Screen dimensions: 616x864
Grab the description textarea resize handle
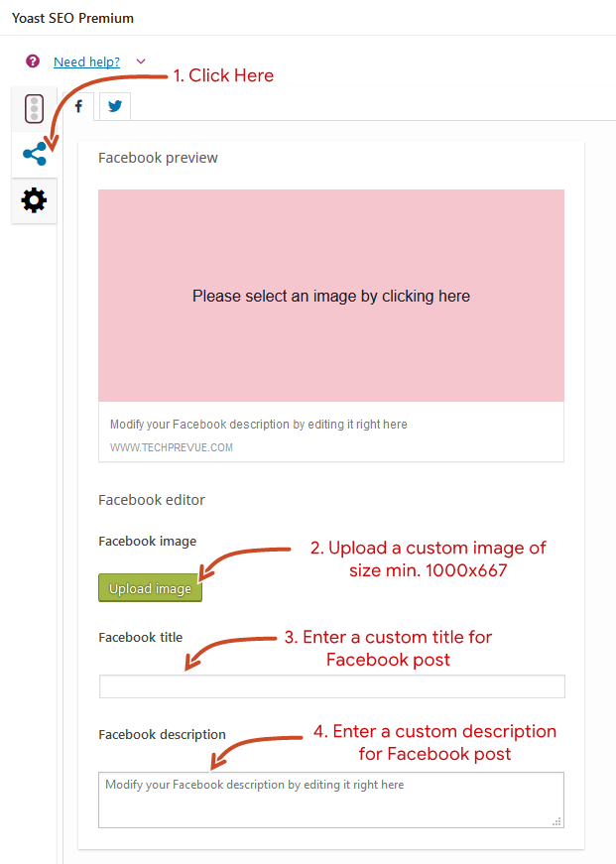pos(557,821)
